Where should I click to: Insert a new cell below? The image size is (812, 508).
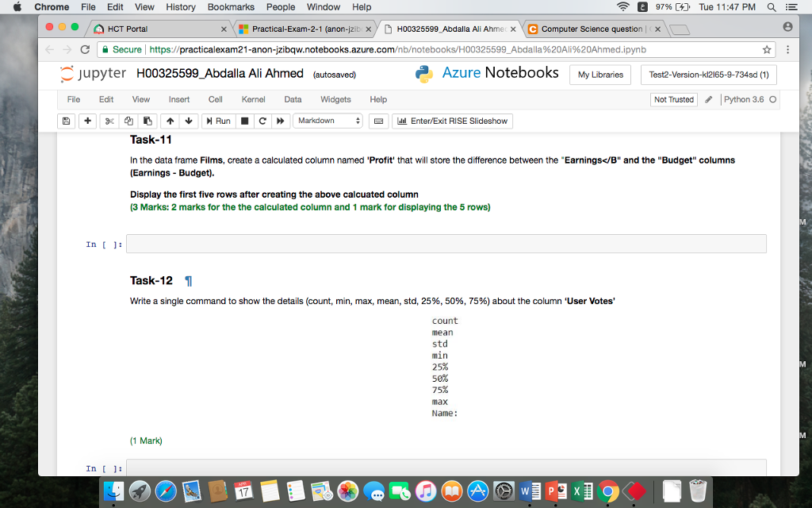(87, 121)
